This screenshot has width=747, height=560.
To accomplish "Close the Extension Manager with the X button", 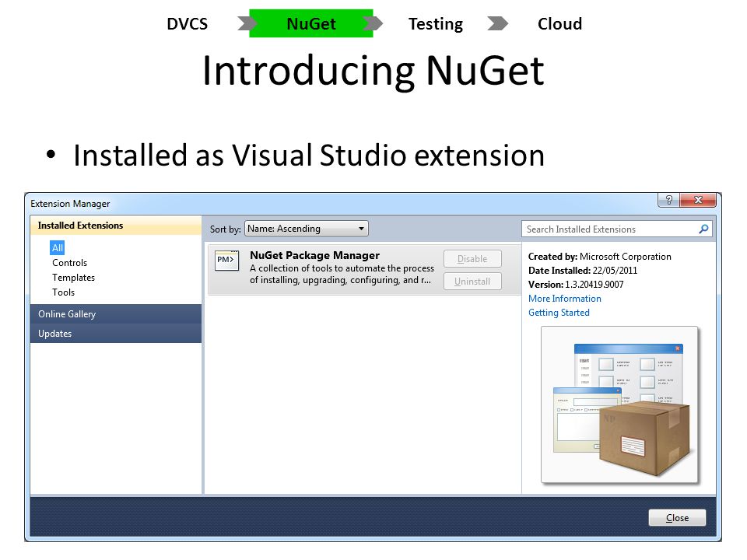I will pyautogui.click(x=698, y=200).
